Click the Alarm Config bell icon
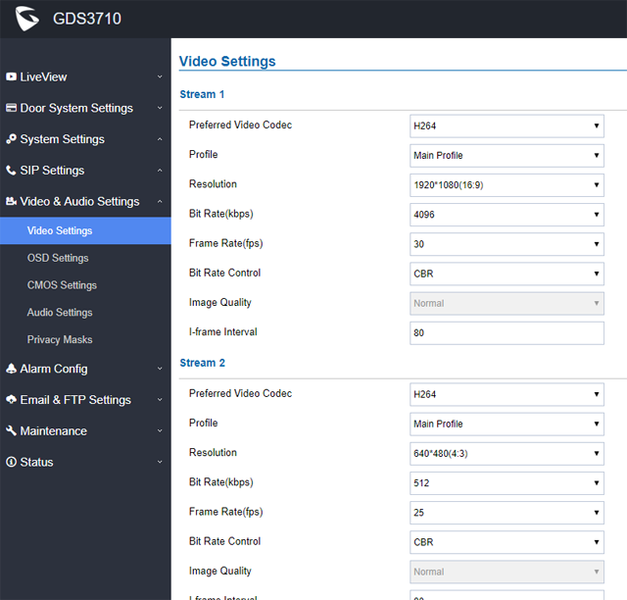Image resolution: width=627 pixels, height=600 pixels. 11,369
